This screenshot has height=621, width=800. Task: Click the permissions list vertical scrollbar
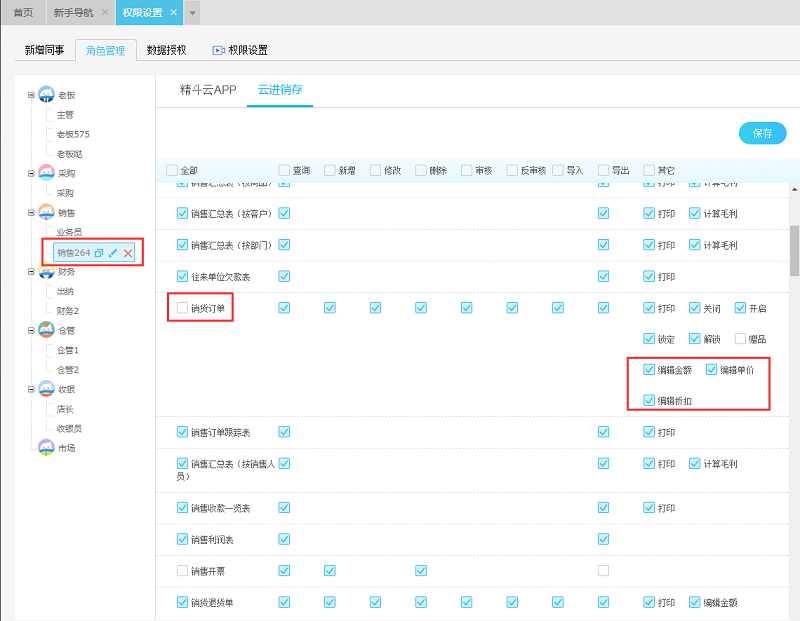(x=794, y=250)
